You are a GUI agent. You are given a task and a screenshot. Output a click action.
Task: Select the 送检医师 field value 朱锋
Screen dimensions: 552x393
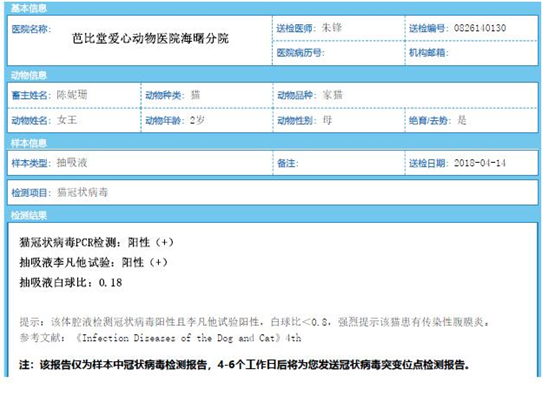[331, 27]
